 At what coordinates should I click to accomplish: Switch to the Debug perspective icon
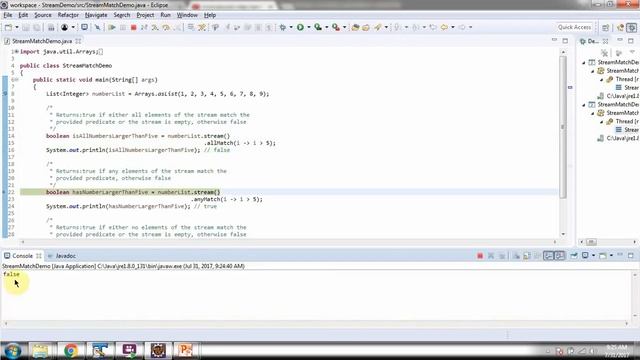631,27
